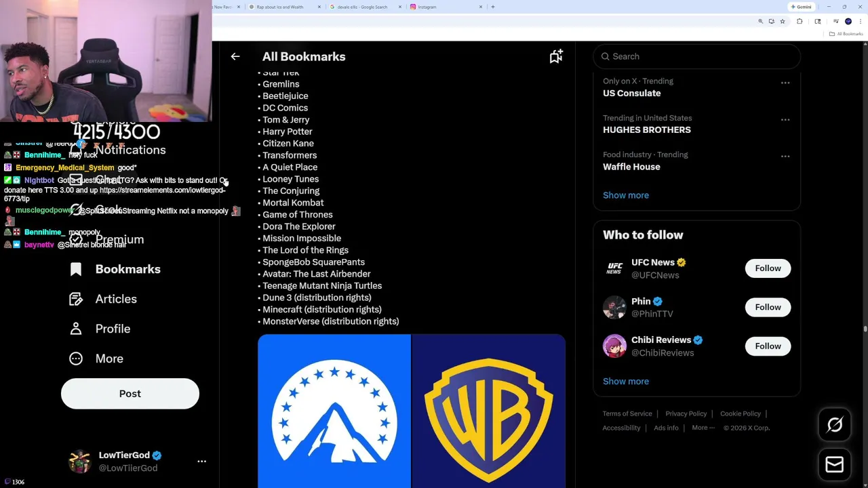The width and height of the screenshot is (868, 488).
Task: Close the Rap about Ice and Wealth tab
Action: click(319, 7)
